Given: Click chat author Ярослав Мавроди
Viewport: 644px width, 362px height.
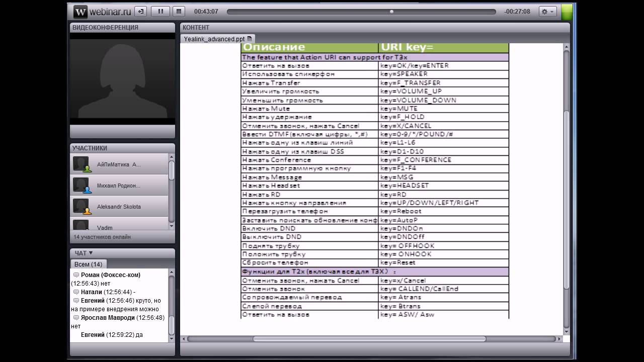Looking at the screenshot, I should 108,318.
